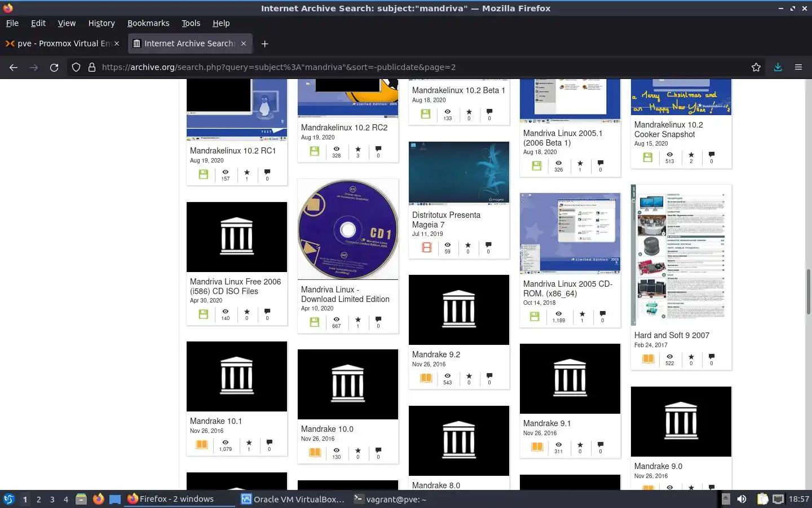Screen dimensions: 812x508
Task: Click the Mandrake 9.0 black archive thumbnail
Action: click(681, 422)
